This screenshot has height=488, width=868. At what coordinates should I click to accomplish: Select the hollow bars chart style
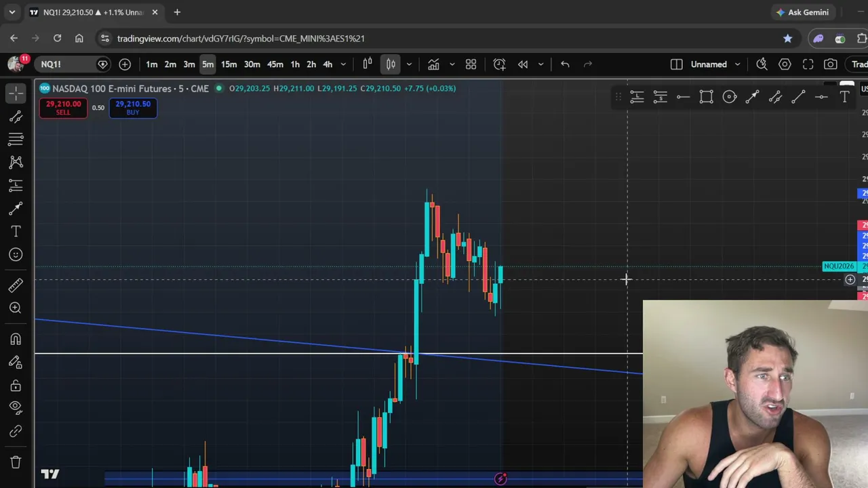[x=368, y=64]
